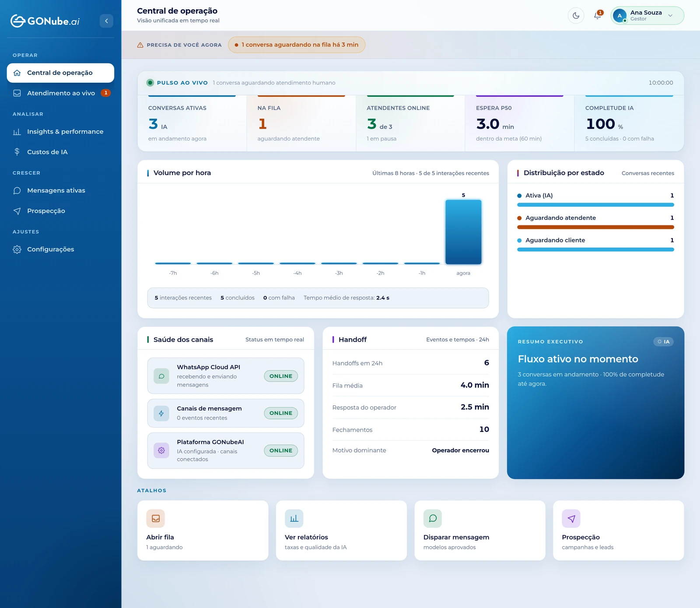The width and height of the screenshot is (700, 608).
Task: Click the 'Operador encerrou' value
Action: point(460,450)
